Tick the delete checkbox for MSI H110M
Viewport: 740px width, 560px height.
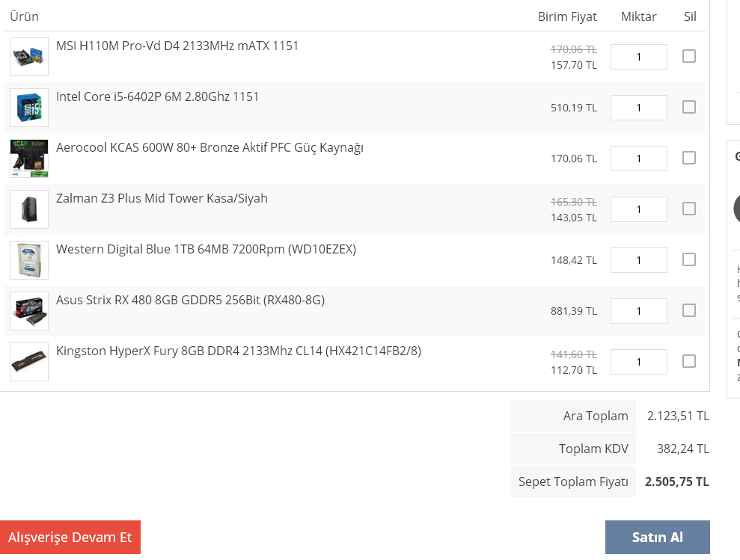coord(689,56)
